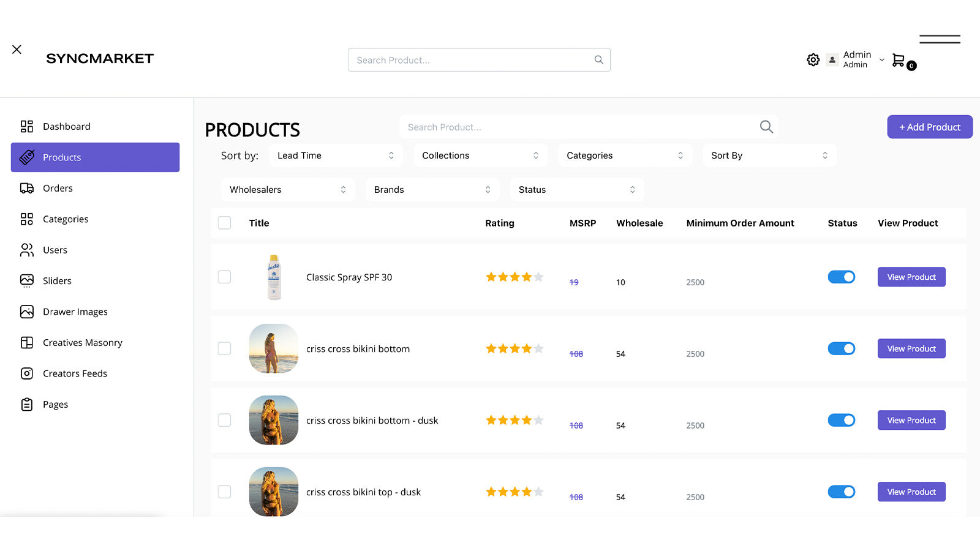
Task: Check the box for Classic Spray SPF 30
Action: [x=225, y=277]
